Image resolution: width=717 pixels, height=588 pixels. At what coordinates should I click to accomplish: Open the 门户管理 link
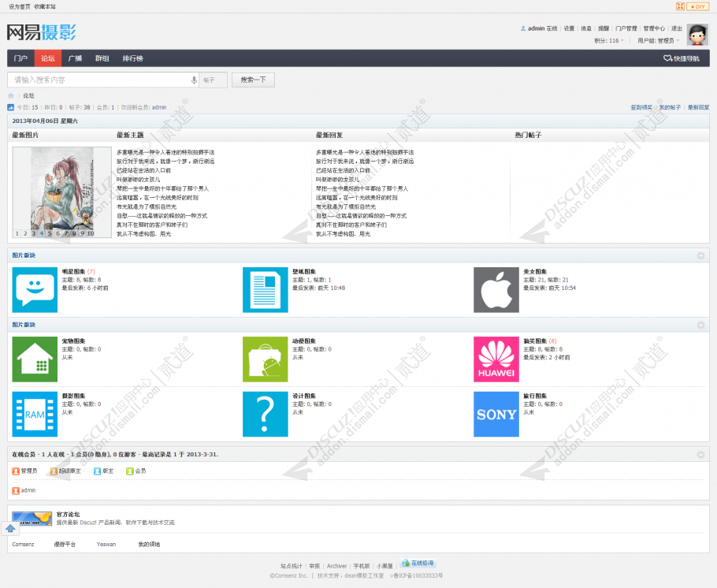pos(626,28)
